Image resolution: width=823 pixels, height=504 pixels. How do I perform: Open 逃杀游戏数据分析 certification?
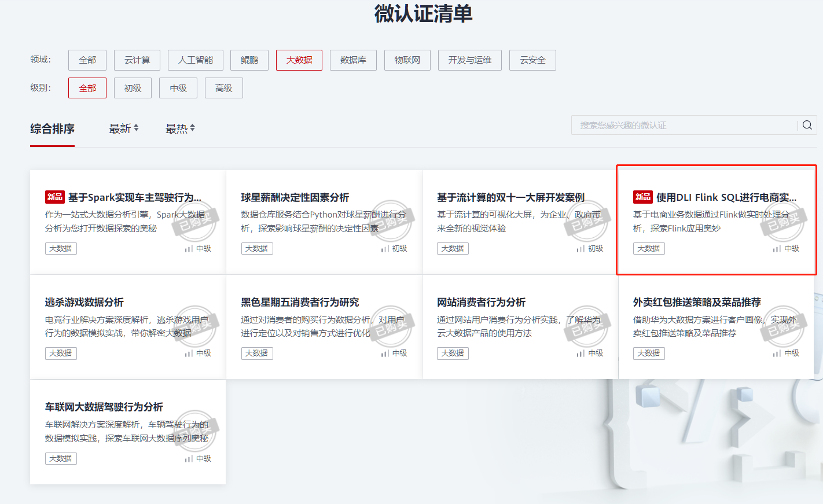coord(84,302)
